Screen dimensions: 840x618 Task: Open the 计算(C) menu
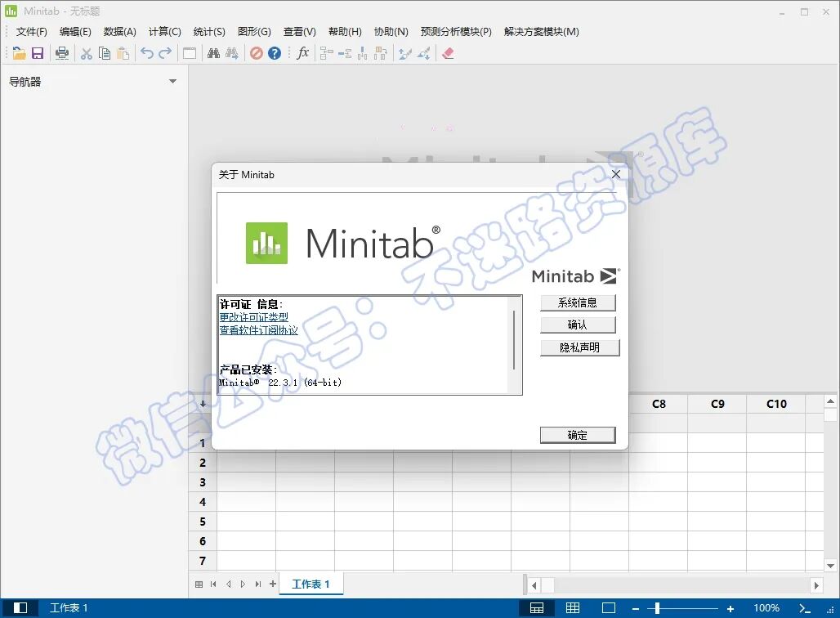(165, 32)
